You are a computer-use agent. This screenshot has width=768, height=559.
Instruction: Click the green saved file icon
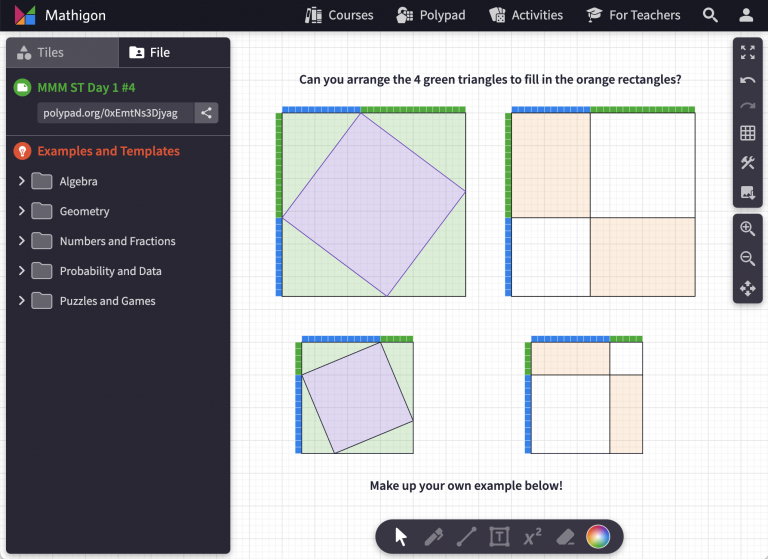click(22, 88)
